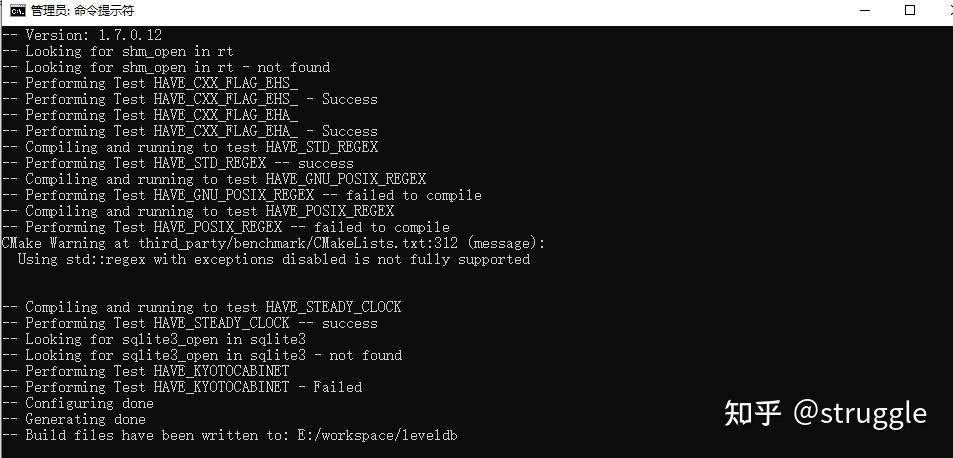The height and width of the screenshot is (458, 953).
Task: Click the Performing Test HAVE_POSIX_REGEX -- failed to compile line
Action: (x=225, y=227)
